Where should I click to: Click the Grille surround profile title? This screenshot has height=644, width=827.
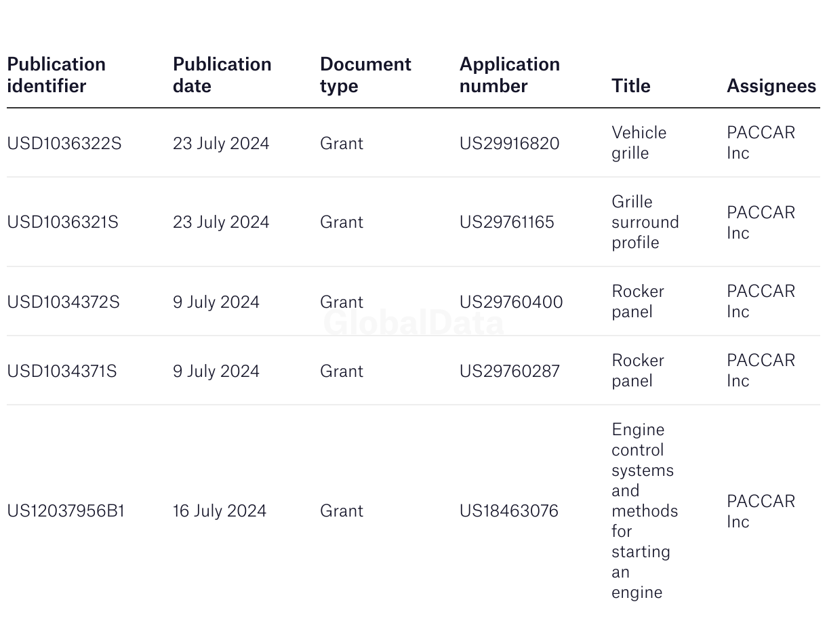click(645, 222)
